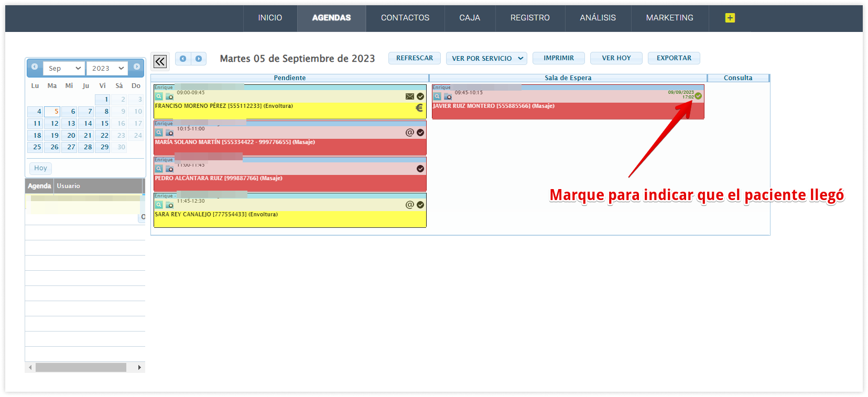Click the sidebar scrollbar left arrow
Viewport: 868px width, 397px height.
point(30,368)
